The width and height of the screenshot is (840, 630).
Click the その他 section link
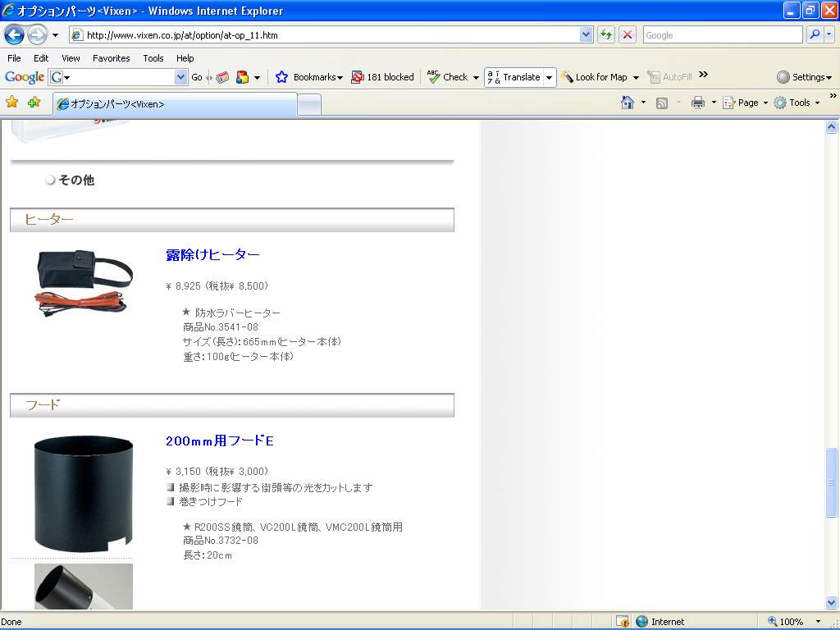click(76, 180)
